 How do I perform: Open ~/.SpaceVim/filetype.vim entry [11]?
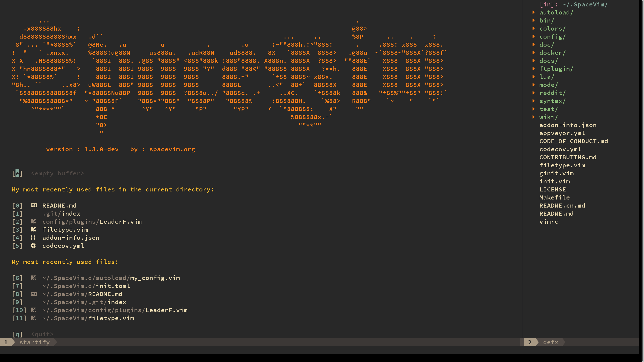coord(88,318)
